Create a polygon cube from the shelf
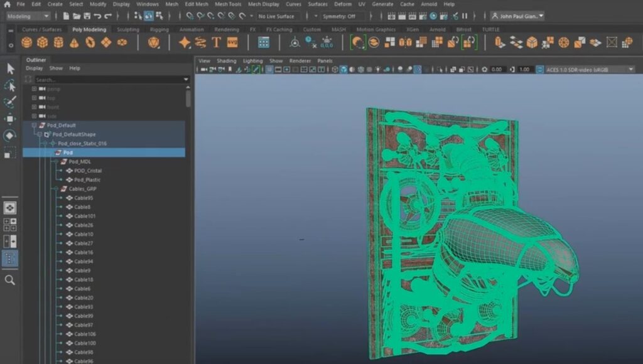This screenshot has width=643, height=364. (x=43, y=43)
